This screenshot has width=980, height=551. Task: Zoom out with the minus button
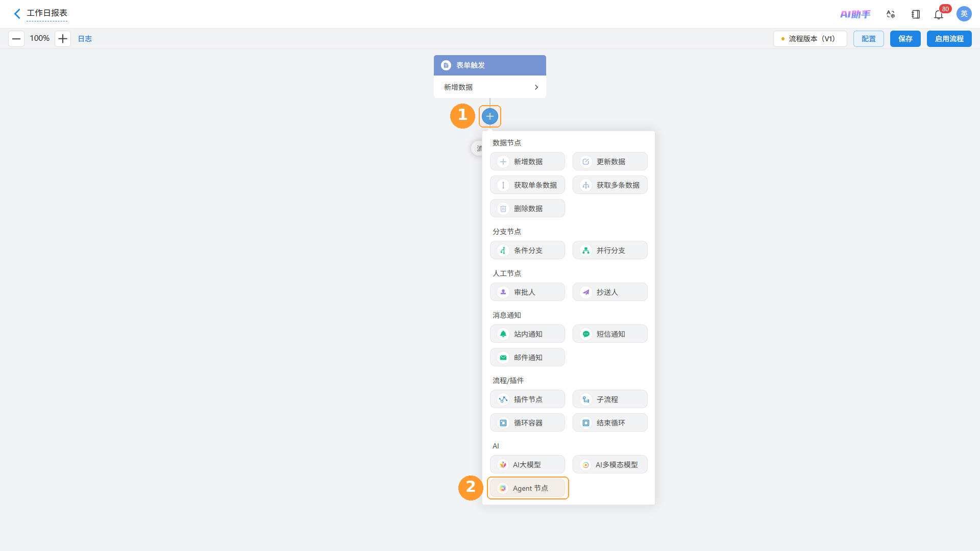tap(16, 39)
